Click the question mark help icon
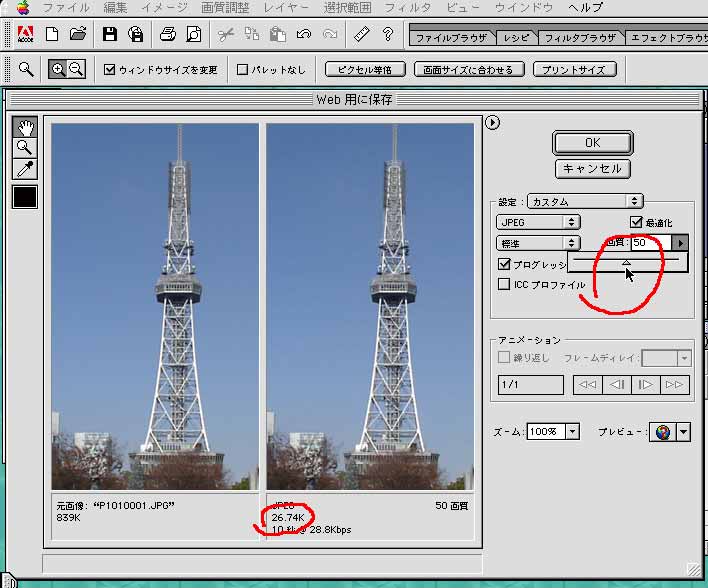This screenshot has width=708, height=588. tap(387, 35)
